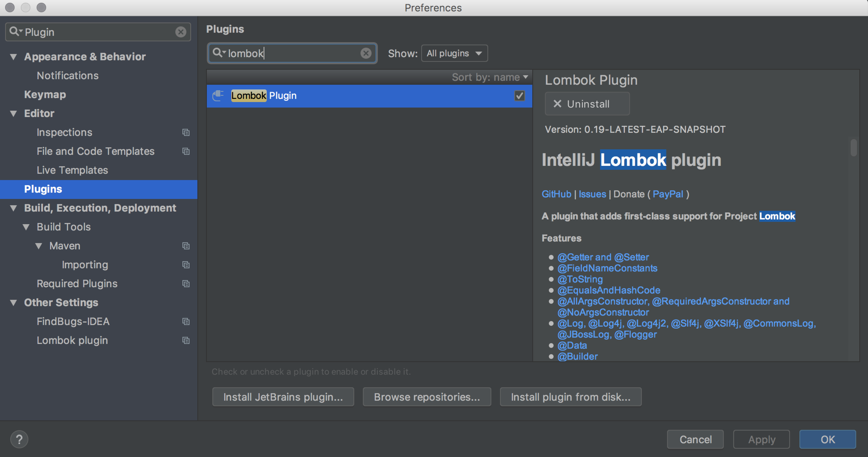Image resolution: width=868 pixels, height=457 pixels.
Task: Collapse the Appearance & Behavior section
Action: click(x=13, y=57)
